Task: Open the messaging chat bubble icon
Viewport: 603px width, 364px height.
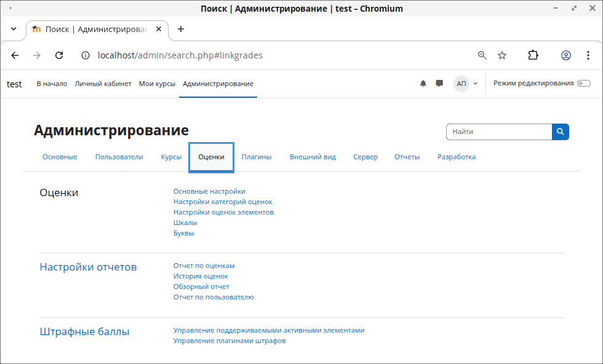Action: (439, 84)
